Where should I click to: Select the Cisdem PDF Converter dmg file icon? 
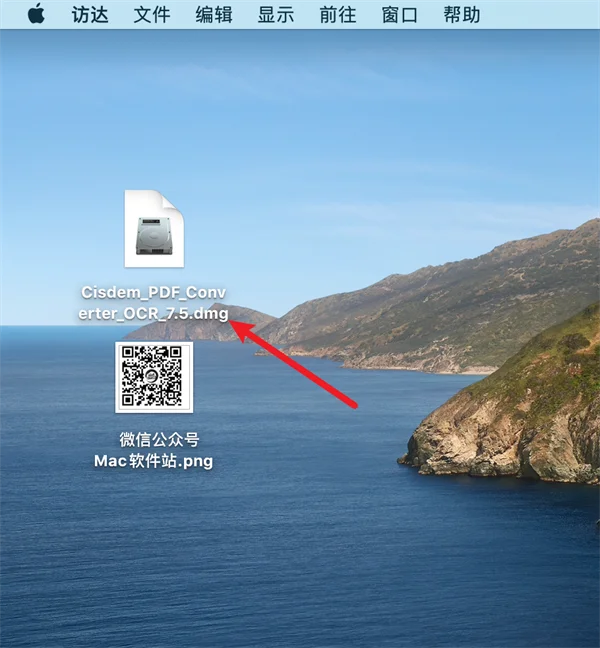(x=154, y=229)
